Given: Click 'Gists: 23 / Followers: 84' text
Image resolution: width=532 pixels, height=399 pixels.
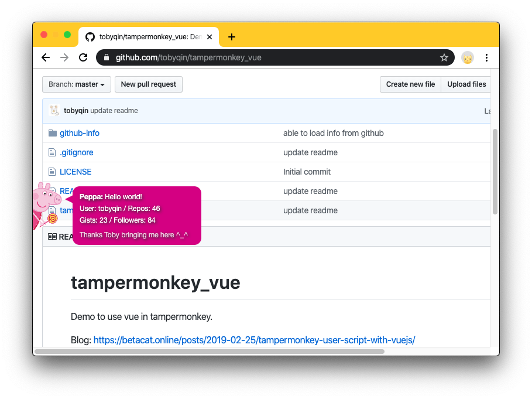Looking at the screenshot, I should 117,220.
